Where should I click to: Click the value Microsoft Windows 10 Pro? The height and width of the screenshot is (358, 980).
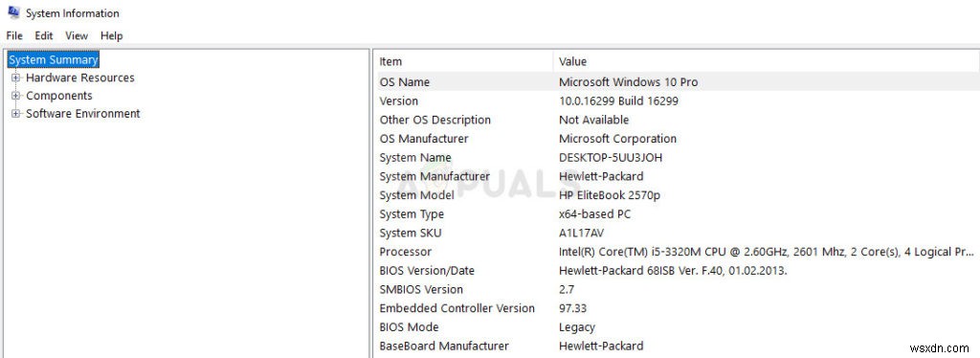(628, 82)
